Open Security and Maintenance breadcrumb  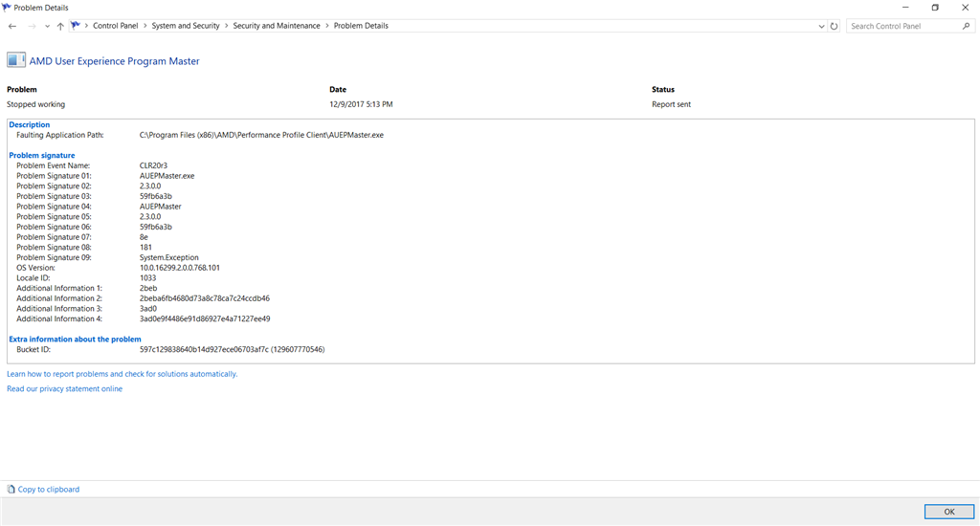[277, 26]
